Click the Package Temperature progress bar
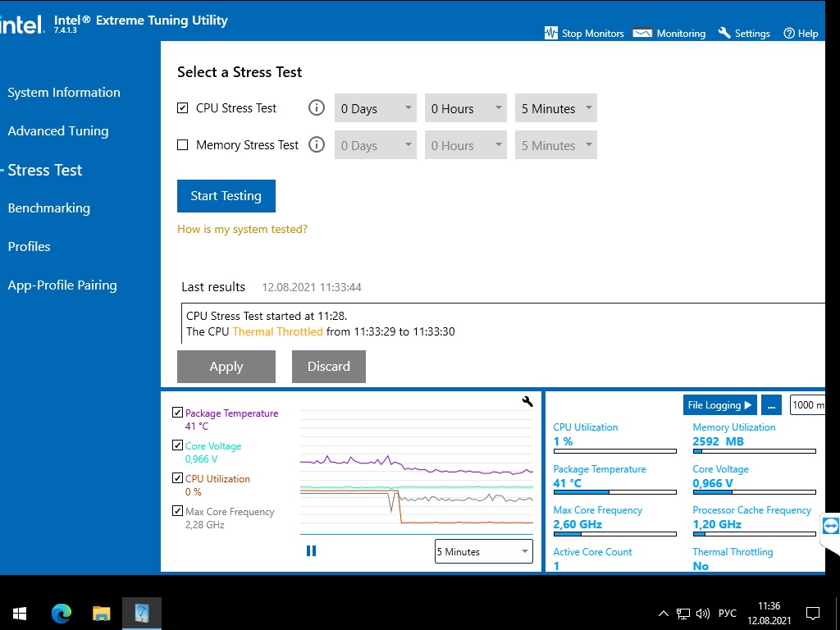The image size is (840, 630). [615, 492]
